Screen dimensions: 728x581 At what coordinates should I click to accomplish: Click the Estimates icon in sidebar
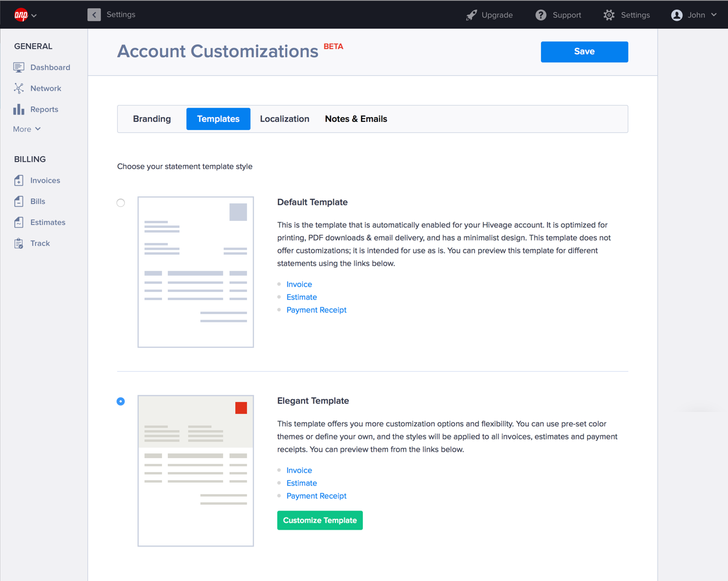pyautogui.click(x=19, y=223)
